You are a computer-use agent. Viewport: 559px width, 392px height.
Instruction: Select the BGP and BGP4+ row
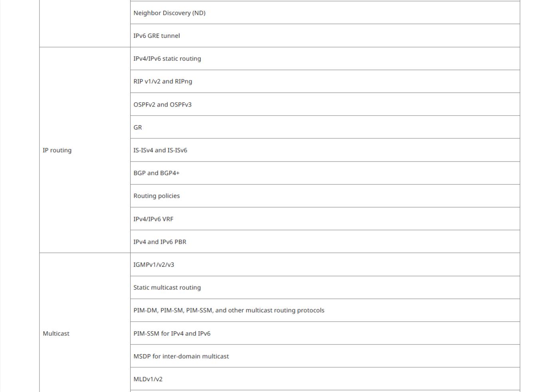tap(325, 173)
